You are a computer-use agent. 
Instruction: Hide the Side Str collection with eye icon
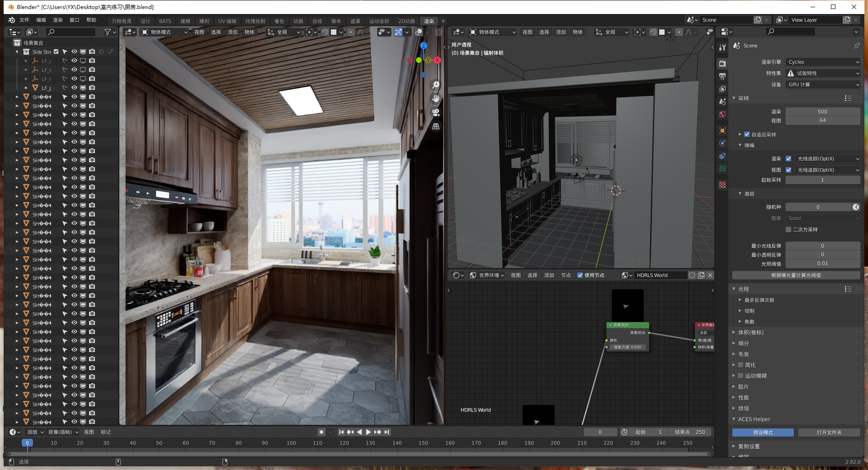[74, 52]
